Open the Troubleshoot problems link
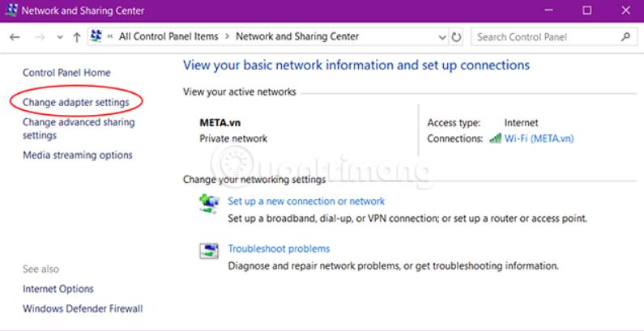Viewport: 644px width, 331px height. [279, 248]
